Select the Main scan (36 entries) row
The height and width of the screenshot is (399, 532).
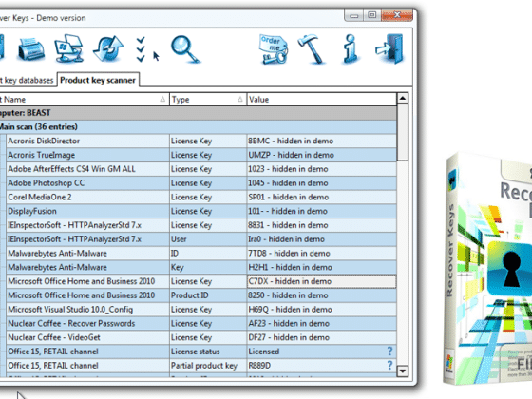[198, 127]
